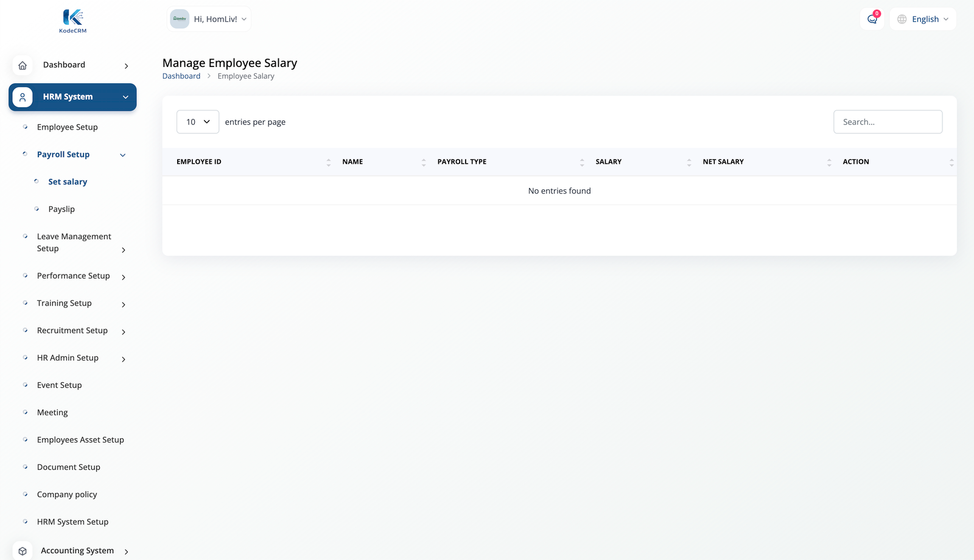Image resolution: width=974 pixels, height=560 pixels.
Task: Open the Company policy page
Action: [67, 494]
